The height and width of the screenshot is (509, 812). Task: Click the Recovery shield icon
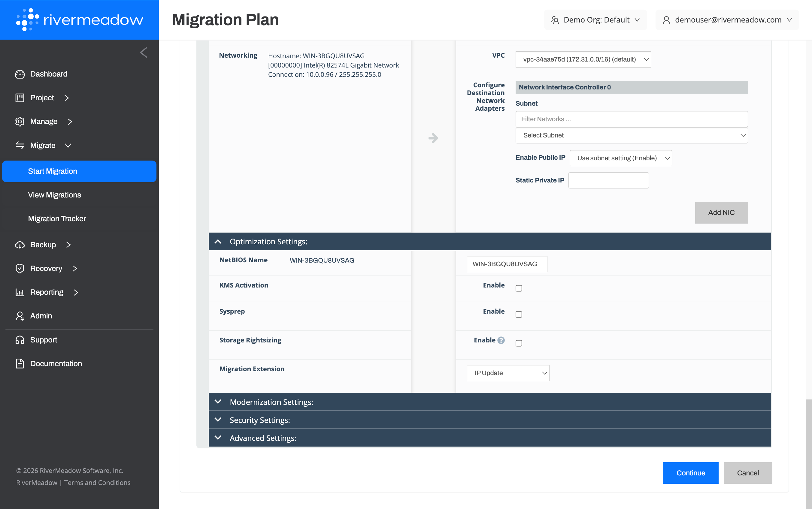coord(20,268)
